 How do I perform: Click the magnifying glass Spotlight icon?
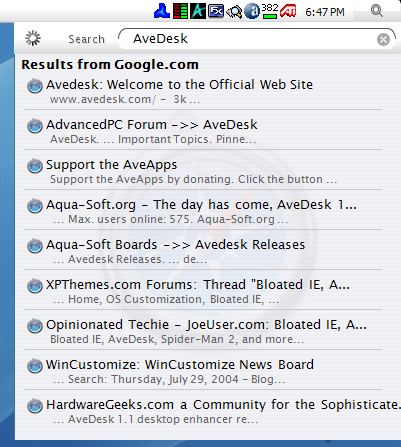[377, 11]
